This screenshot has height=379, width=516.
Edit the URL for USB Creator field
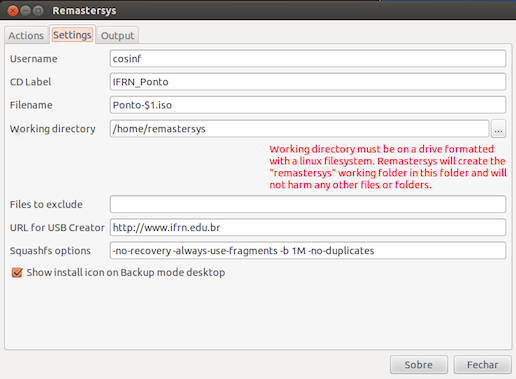click(x=308, y=227)
